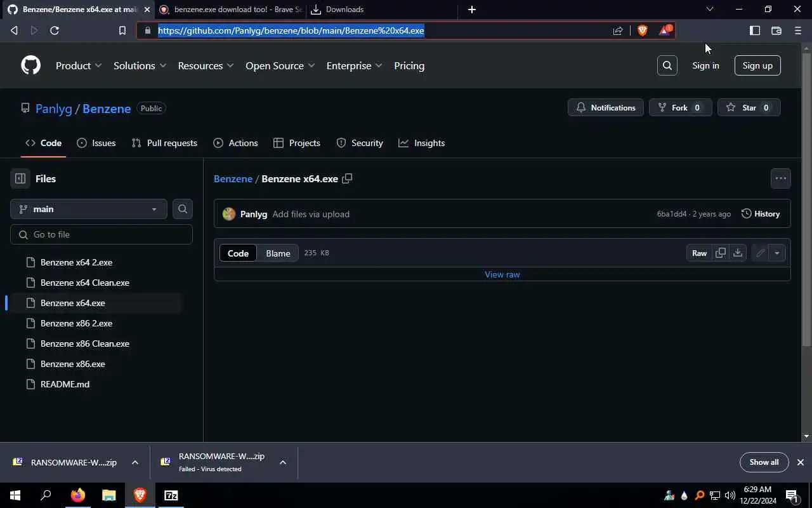Viewport: 812px width, 508px height.
Task: Select Code view toggle
Action: point(238,253)
